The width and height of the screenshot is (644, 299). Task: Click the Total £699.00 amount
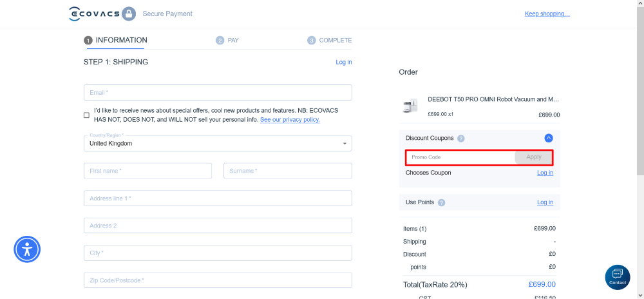point(542,284)
